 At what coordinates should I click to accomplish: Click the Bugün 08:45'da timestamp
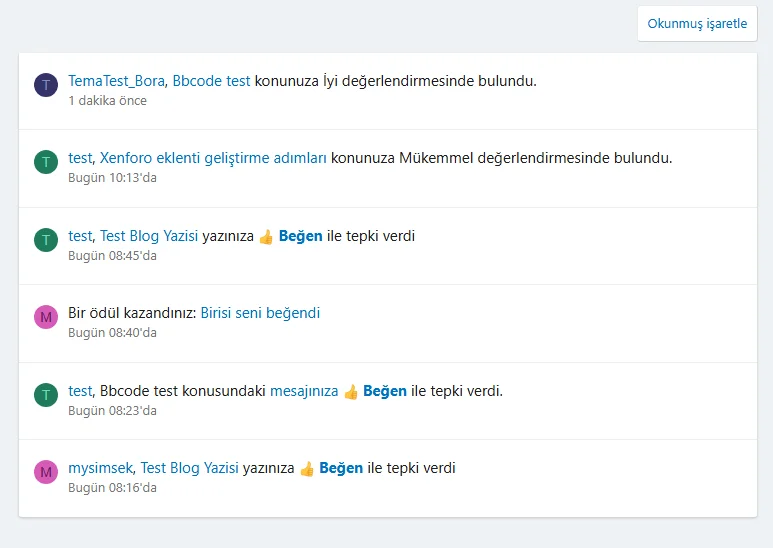112,255
